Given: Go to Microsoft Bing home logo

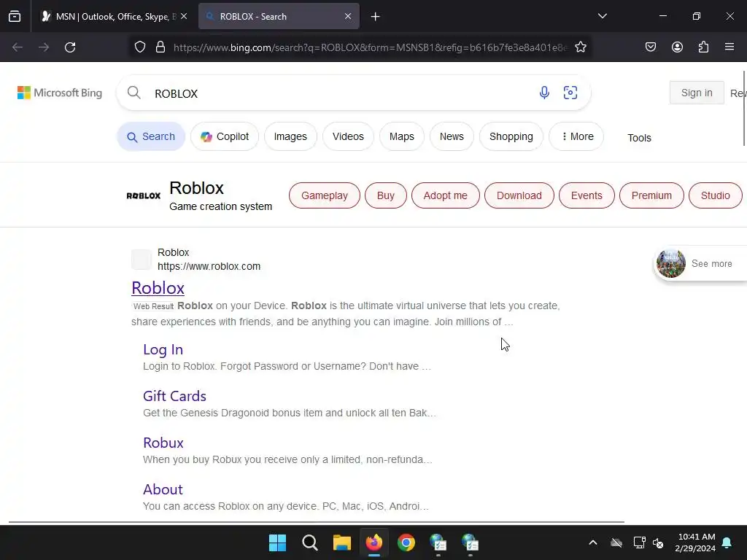Looking at the screenshot, I should tap(60, 93).
